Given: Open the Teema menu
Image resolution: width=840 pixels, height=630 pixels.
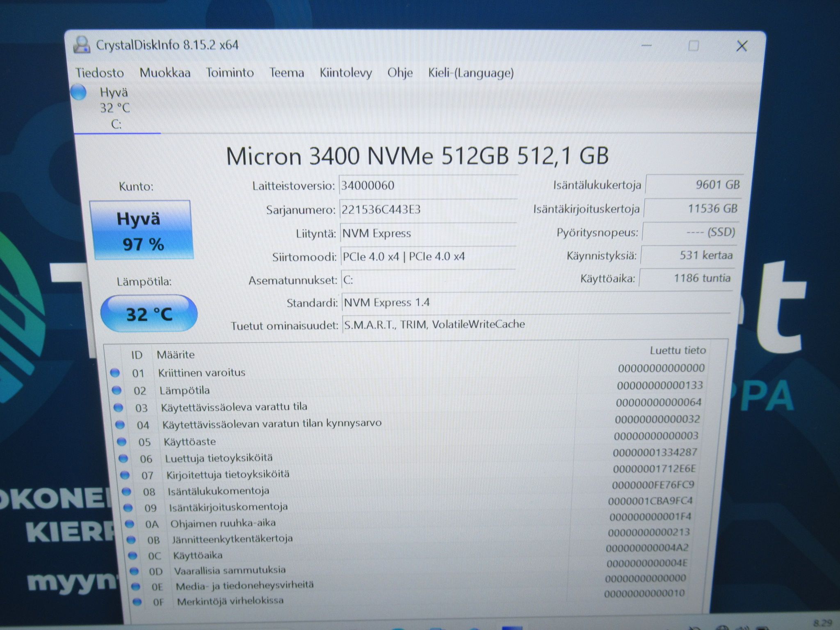Looking at the screenshot, I should (287, 73).
